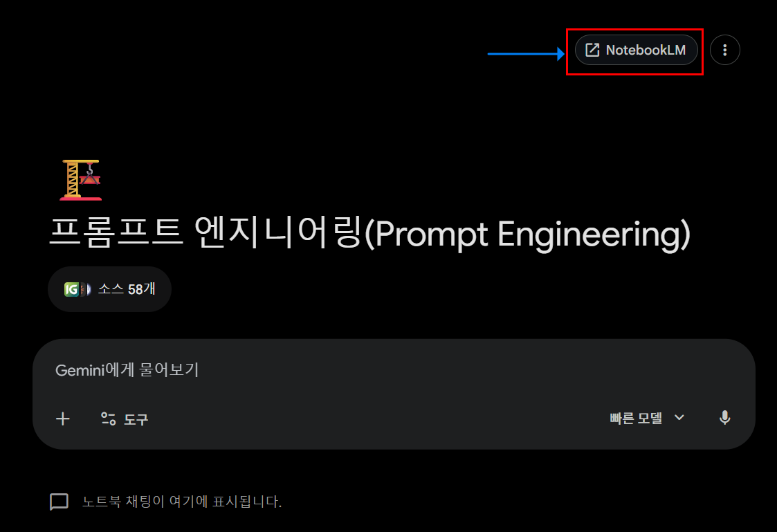Click the green IG source icon

[x=71, y=289]
